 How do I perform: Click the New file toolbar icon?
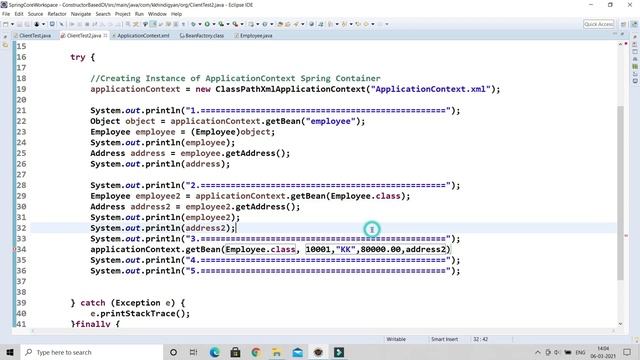[6, 24]
